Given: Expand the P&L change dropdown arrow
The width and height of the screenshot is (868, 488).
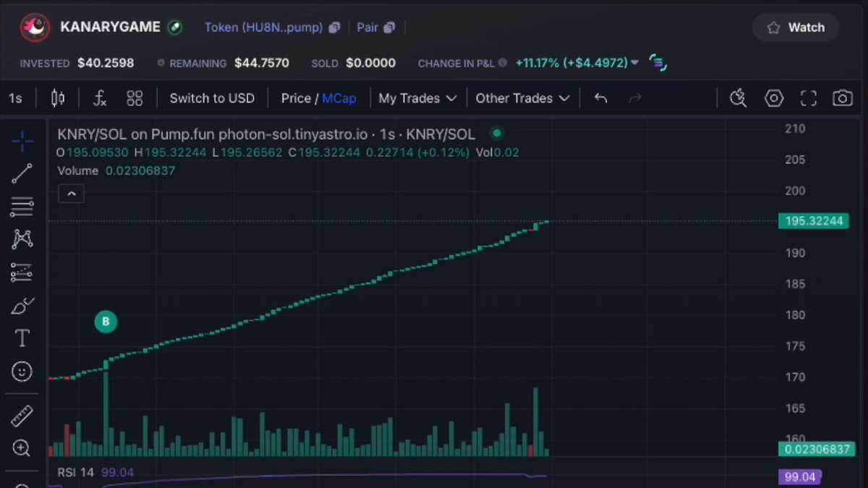Looking at the screenshot, I should [x=634, y=63].
